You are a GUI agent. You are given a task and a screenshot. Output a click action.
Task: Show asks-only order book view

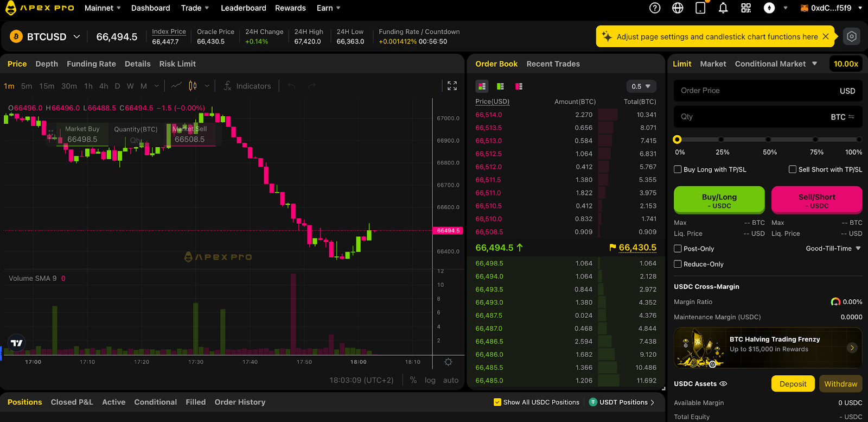tap(519, 86)
